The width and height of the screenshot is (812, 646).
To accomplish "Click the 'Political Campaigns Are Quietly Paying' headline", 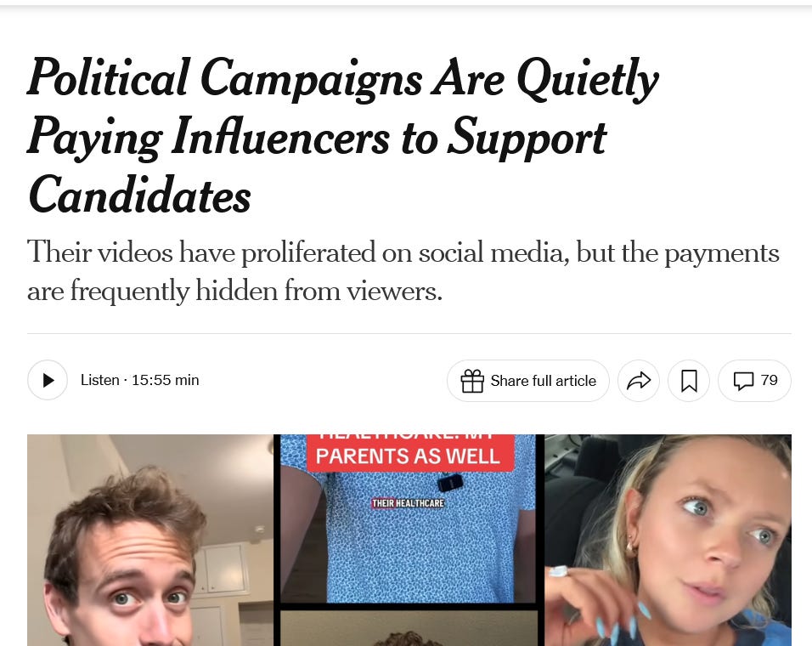I will click(342, 135).
